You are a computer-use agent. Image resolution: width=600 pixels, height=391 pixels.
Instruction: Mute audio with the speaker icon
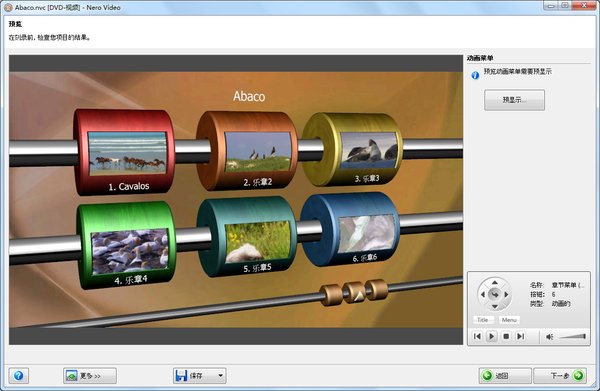tap(549, 337)
